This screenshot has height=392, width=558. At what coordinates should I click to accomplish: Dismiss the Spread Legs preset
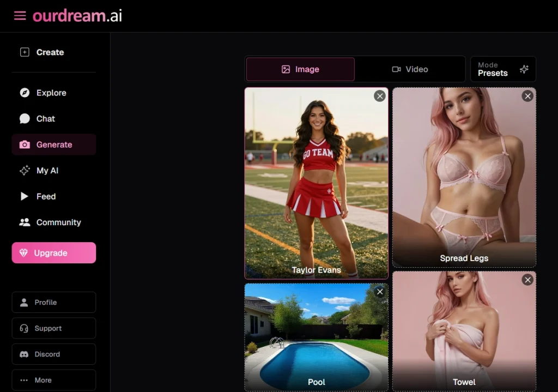coord(527,96)
